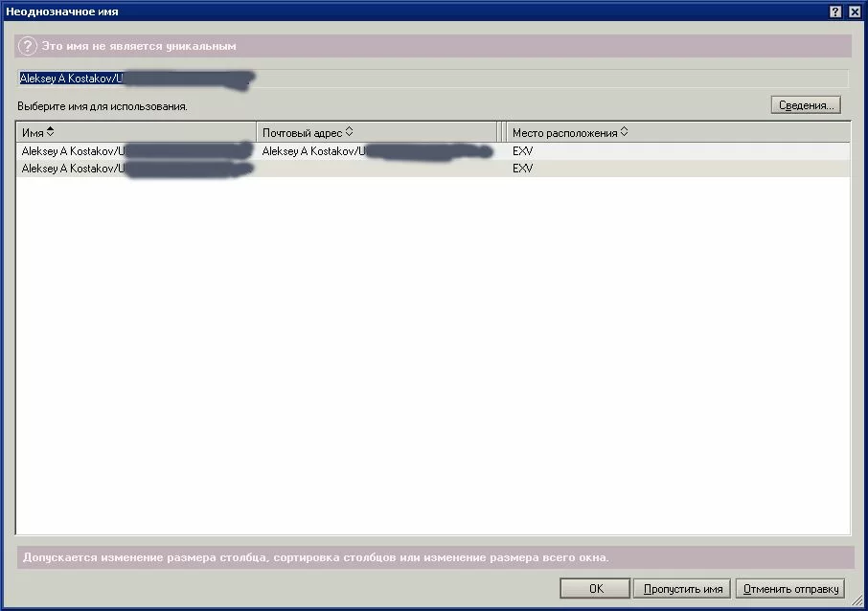868x611 pixels.
Task: Click the column divider before Место расположения
Action: [501, 132]
